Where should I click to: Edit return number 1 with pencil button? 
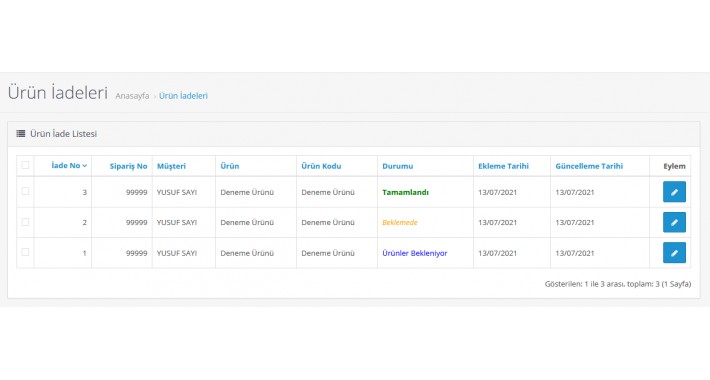pyautogui.click(x=674, y=253)
